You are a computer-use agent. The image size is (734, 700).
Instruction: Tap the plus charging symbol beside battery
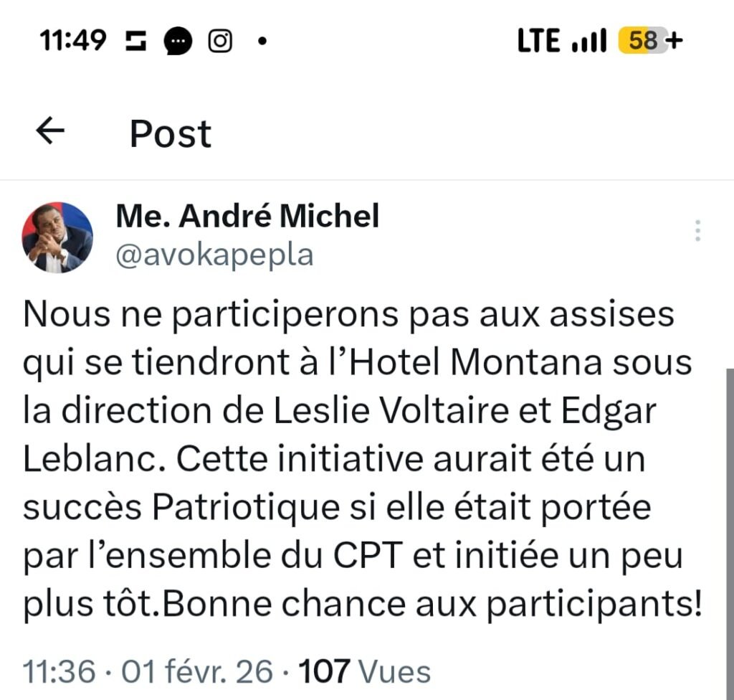674,41
